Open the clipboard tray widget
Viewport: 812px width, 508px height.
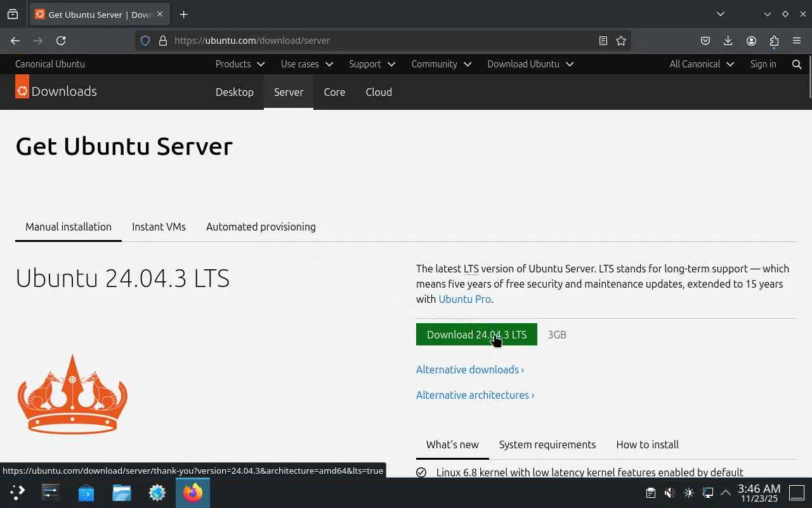(x=650, y=492)
